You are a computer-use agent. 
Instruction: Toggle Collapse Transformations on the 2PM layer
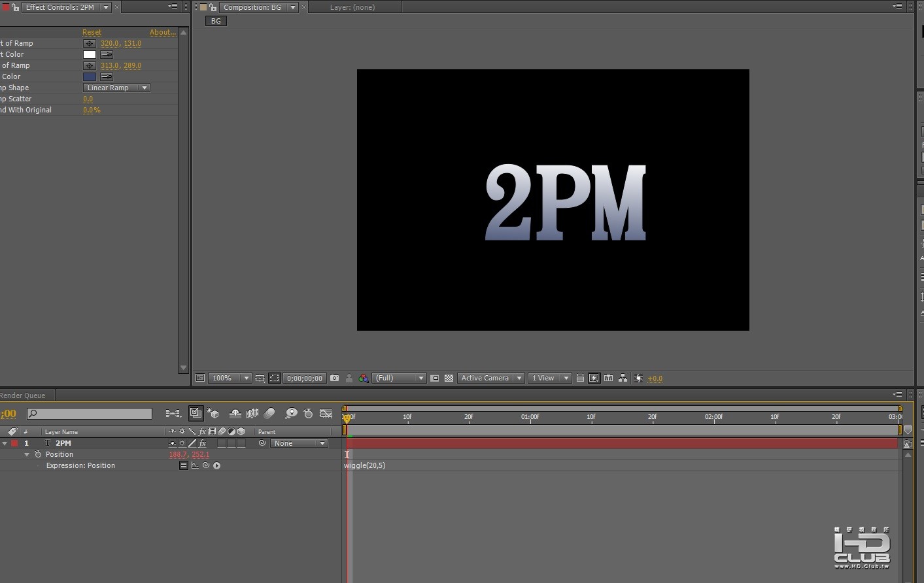(182, 444)
